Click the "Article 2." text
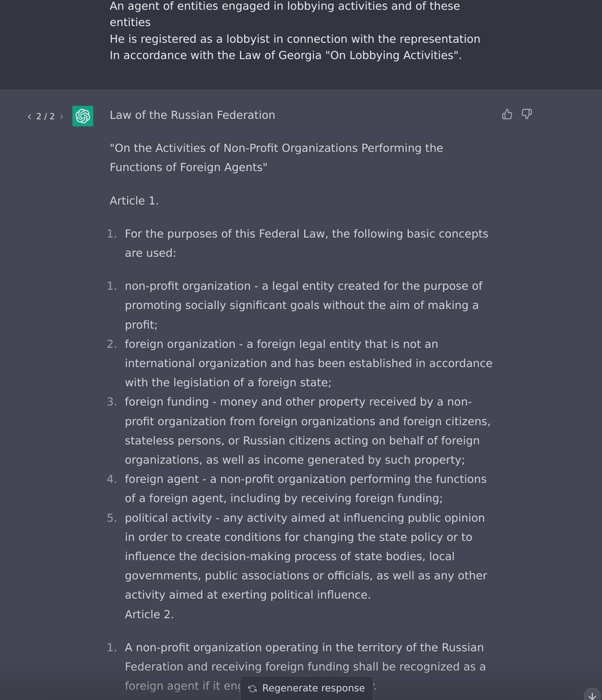Image resolution: width=602 pixels, height=700 pixels. (149, 614)
